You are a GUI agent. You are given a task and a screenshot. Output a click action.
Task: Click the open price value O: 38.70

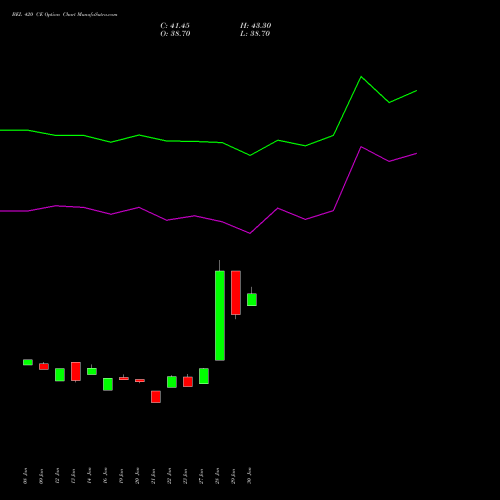click(175, 34)
